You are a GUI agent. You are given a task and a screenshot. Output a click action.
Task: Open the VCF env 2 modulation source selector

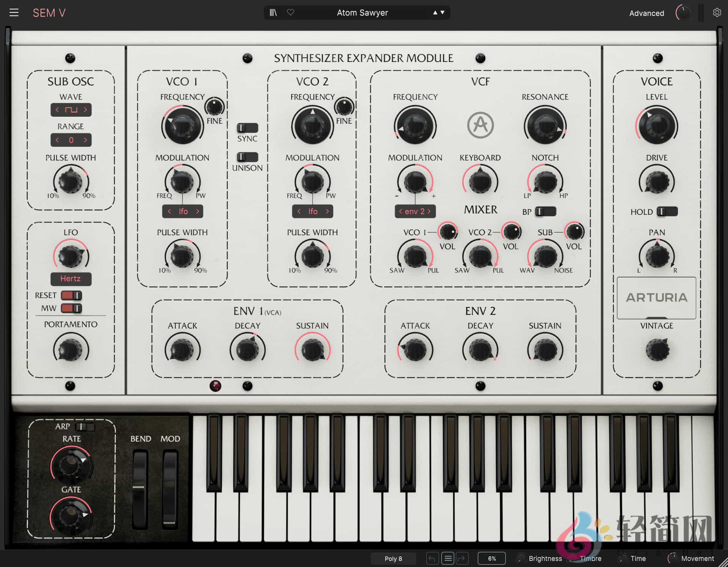coord(415,211)
